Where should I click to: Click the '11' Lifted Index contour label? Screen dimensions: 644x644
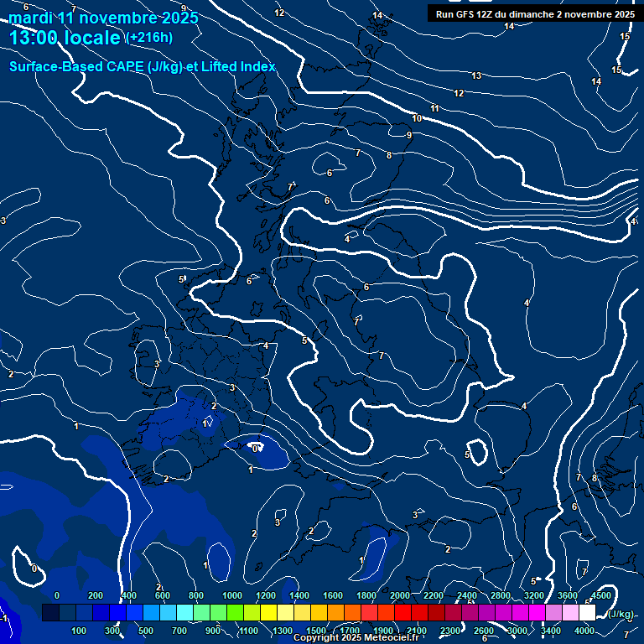(434, 108)
